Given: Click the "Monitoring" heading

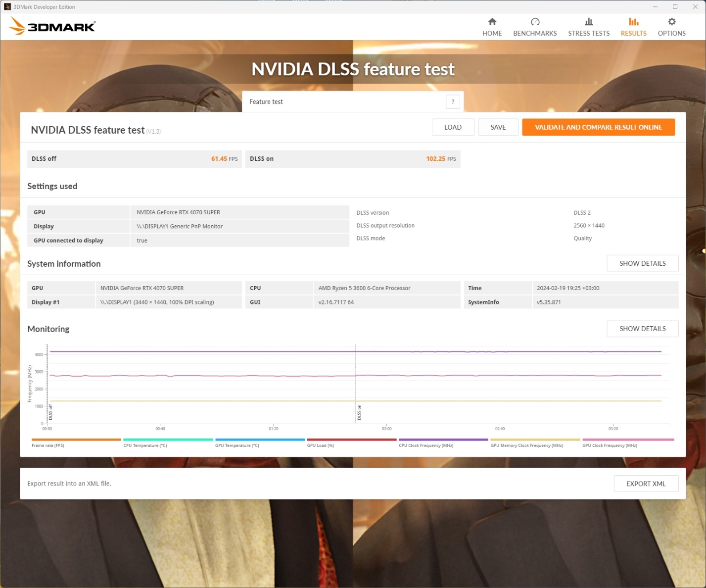Looking at the screenshot, I should click(48, 329).
